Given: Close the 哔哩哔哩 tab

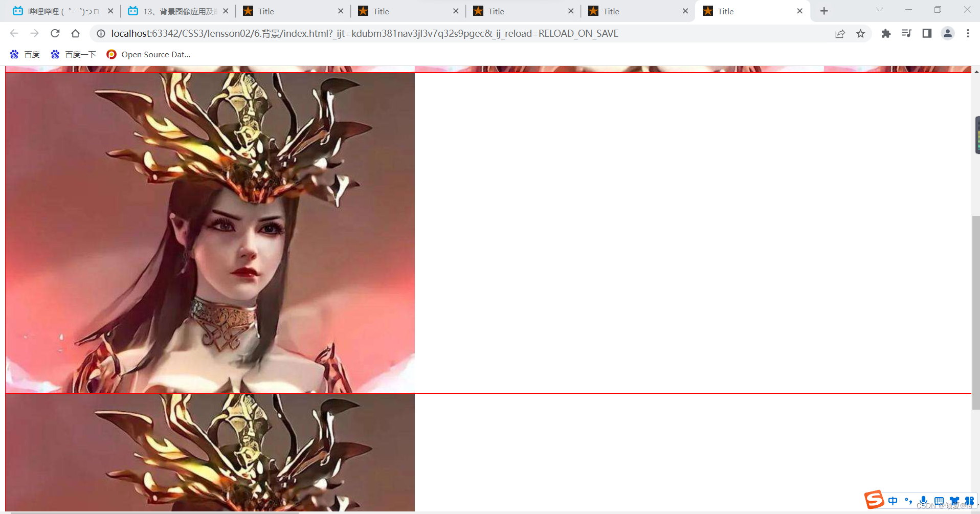Looking at the screenshot, I should tap(110, 11).
